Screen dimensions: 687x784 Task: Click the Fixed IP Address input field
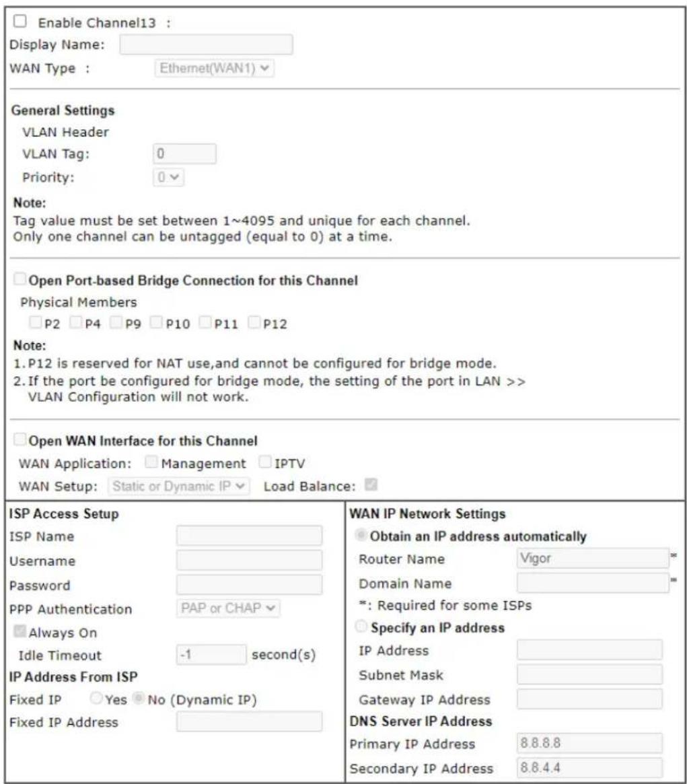(x=249, y=721)
